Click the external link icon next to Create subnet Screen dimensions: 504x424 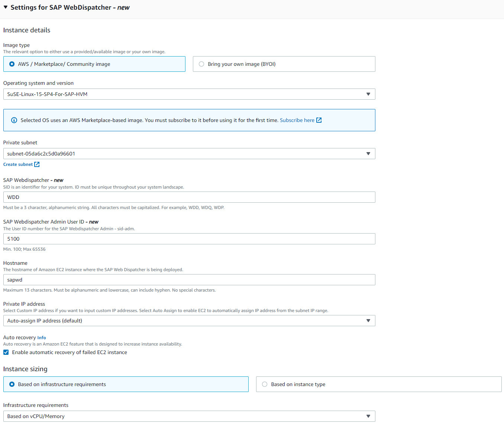[37, 164]
